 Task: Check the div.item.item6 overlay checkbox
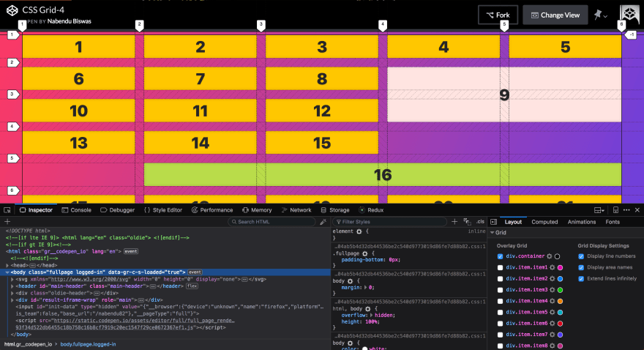pyautogui.click(x=500, y=324)
